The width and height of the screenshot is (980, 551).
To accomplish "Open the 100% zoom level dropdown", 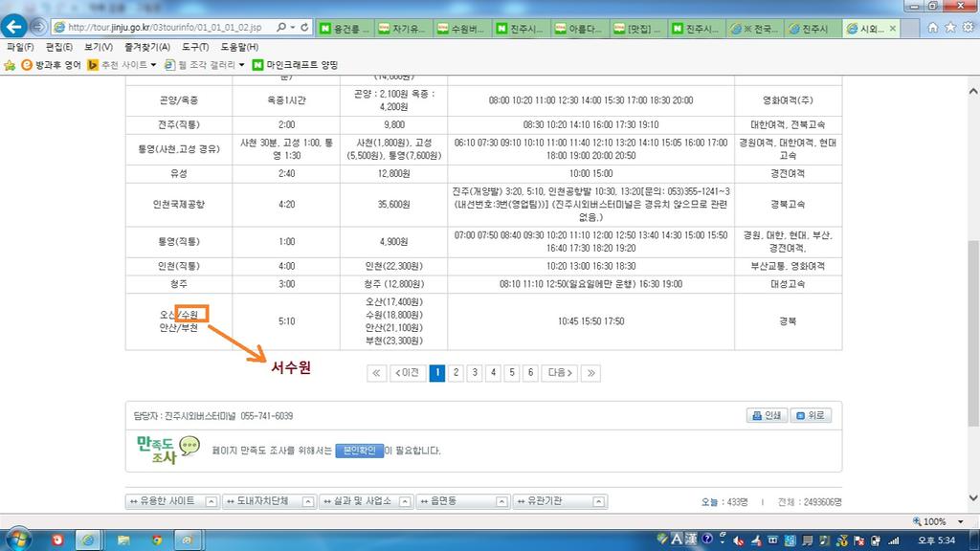I will click(961, 521).
